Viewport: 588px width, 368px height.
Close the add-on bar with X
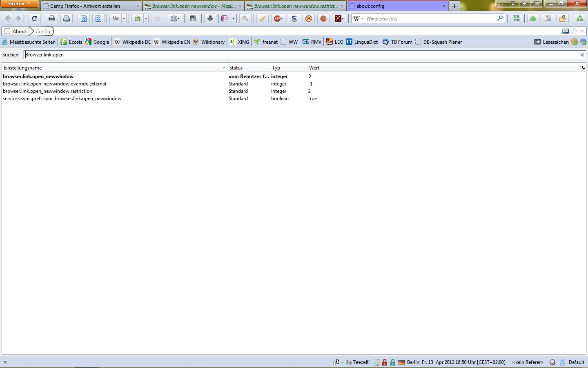click(x=5, y=362)
